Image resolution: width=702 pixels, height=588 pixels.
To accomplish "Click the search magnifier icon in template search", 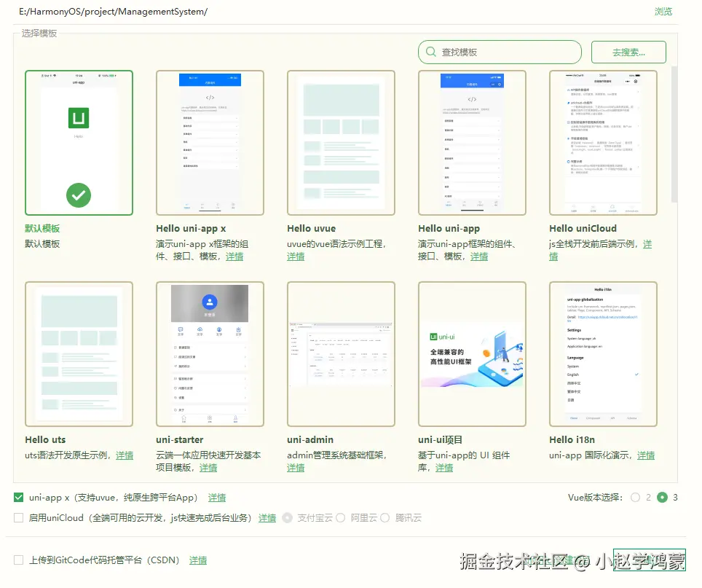I will tap(430, 52).
